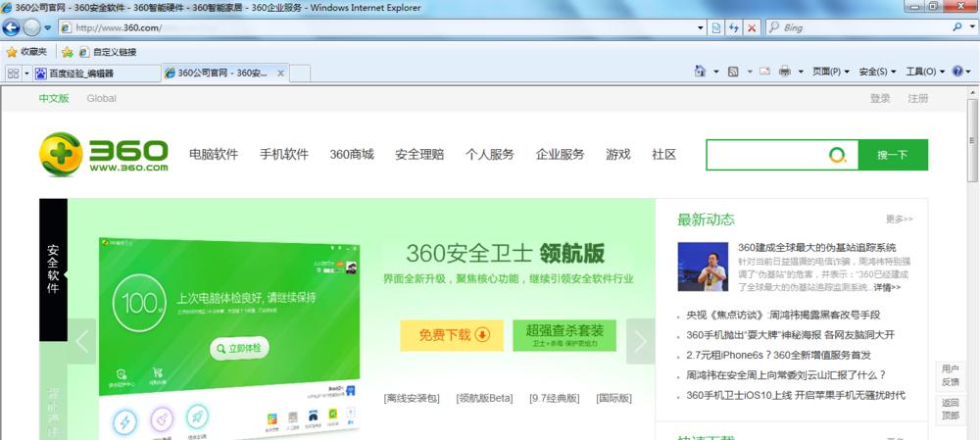Click the Print icon
980x440 pixels.
[x=784, y=72]
